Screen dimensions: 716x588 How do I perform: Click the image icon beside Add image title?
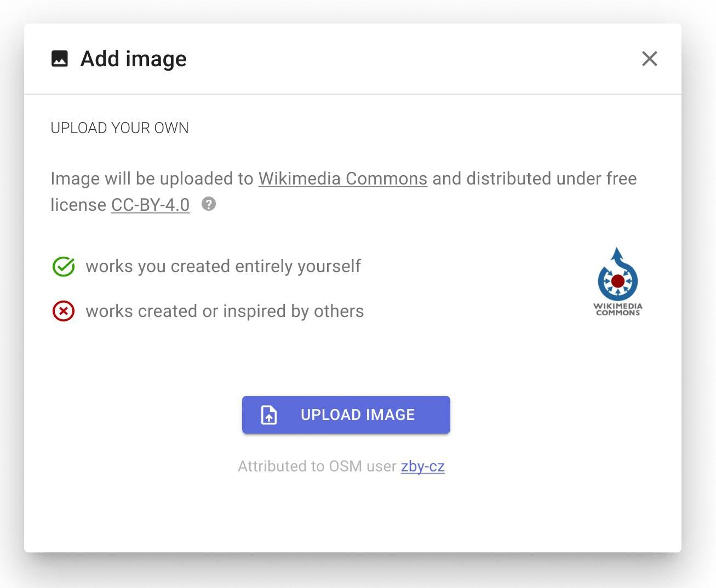tap(60, 59)
